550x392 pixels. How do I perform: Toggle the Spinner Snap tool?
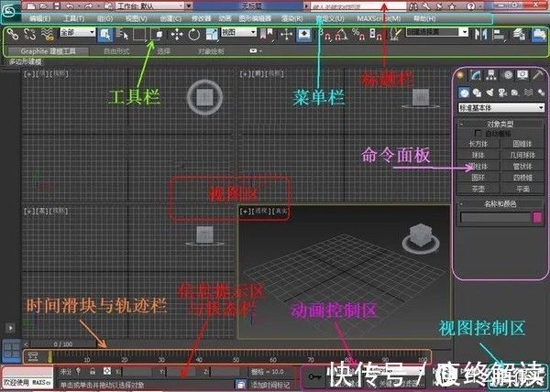coord(375,34)
